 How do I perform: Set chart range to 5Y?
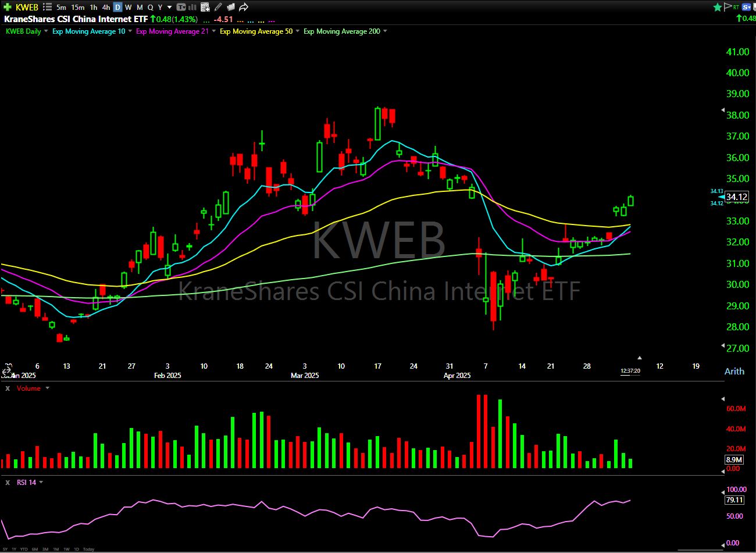(x=5, y=549)
